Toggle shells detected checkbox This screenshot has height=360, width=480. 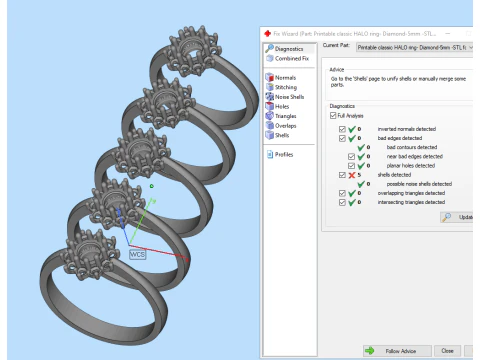tap(342, 175)
